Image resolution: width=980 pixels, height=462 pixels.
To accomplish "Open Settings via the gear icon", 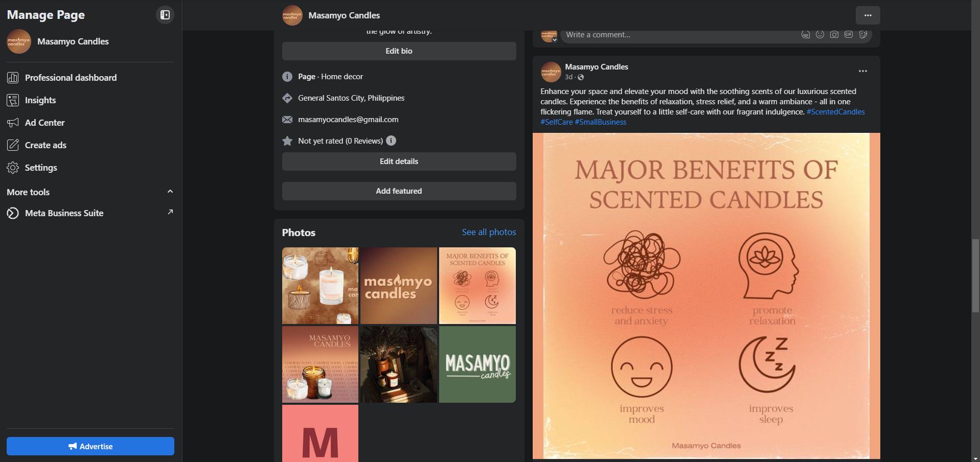I will coord(13,168).
